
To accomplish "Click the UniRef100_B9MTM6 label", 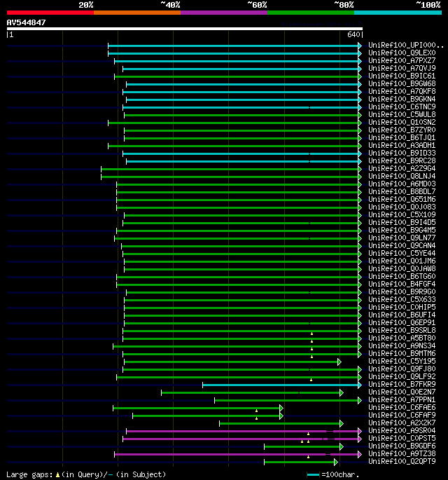I will tap(402, 353).
